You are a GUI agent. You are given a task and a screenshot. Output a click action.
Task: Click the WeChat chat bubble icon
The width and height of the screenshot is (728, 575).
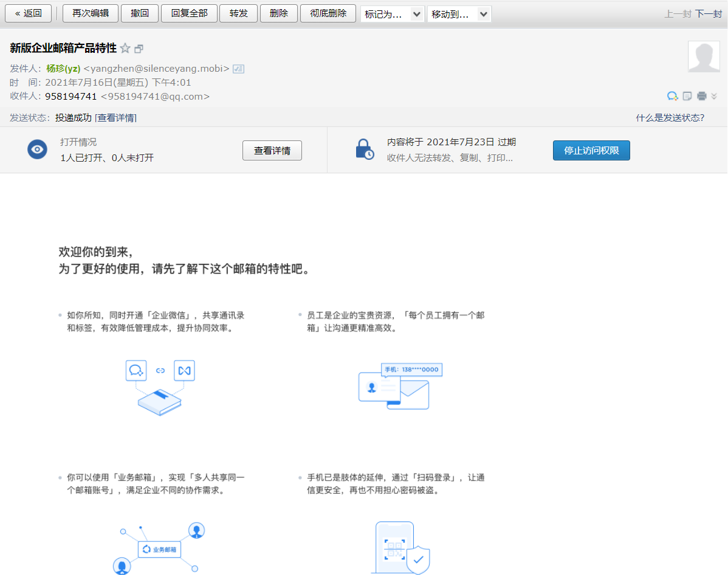click(x=672, y=96)
